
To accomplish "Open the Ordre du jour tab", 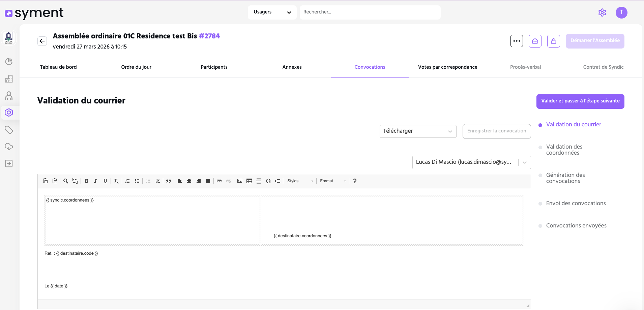I will 136,67.
